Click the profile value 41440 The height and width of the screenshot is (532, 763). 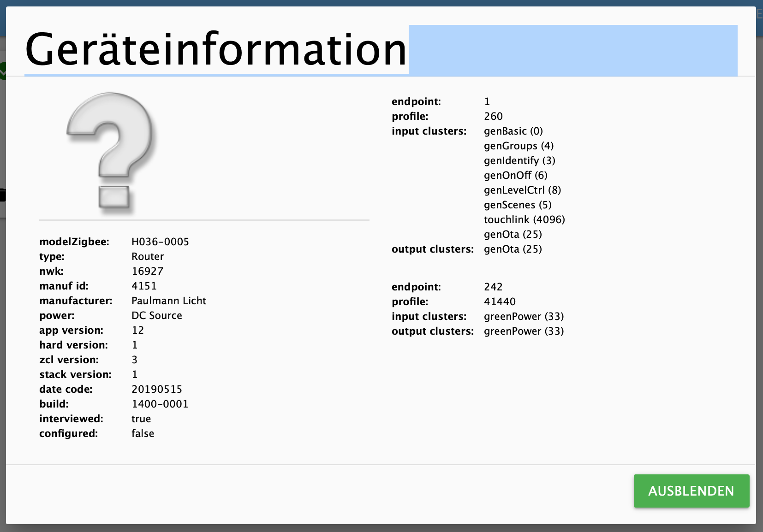[x=500, y=301]
